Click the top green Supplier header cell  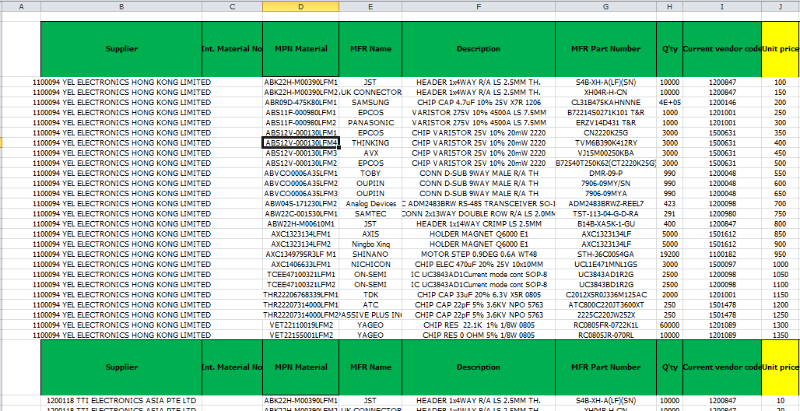[122, 48]
